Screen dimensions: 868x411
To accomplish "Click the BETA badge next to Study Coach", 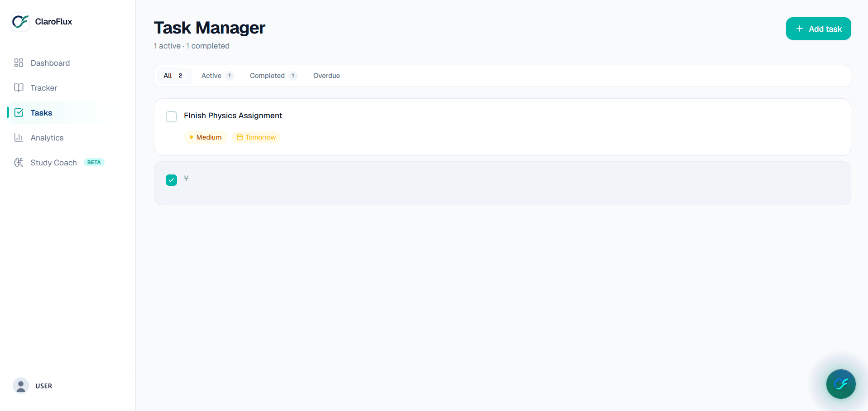I will pos(94,162).
